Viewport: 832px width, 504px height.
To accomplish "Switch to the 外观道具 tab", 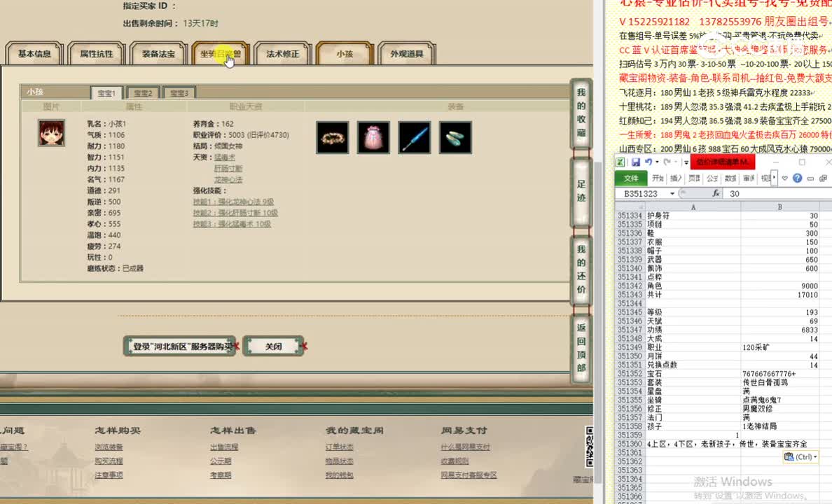I will (406, 53).
